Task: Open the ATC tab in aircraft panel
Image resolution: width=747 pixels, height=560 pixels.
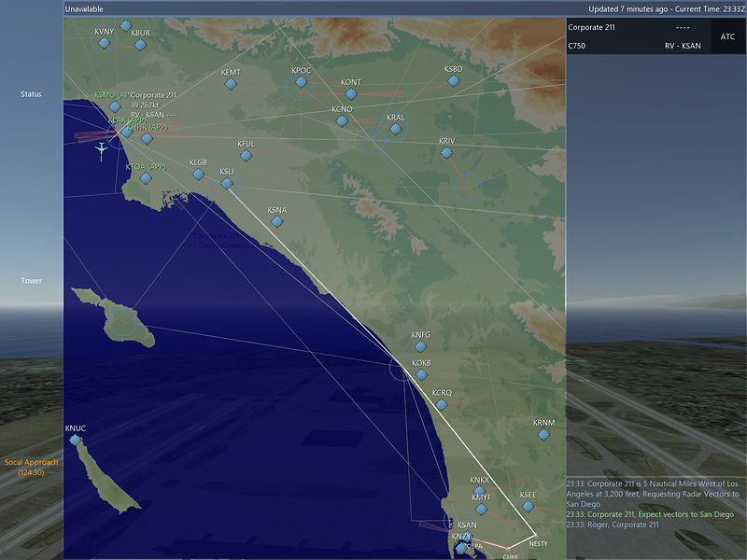Action: [x=727, y=36]
